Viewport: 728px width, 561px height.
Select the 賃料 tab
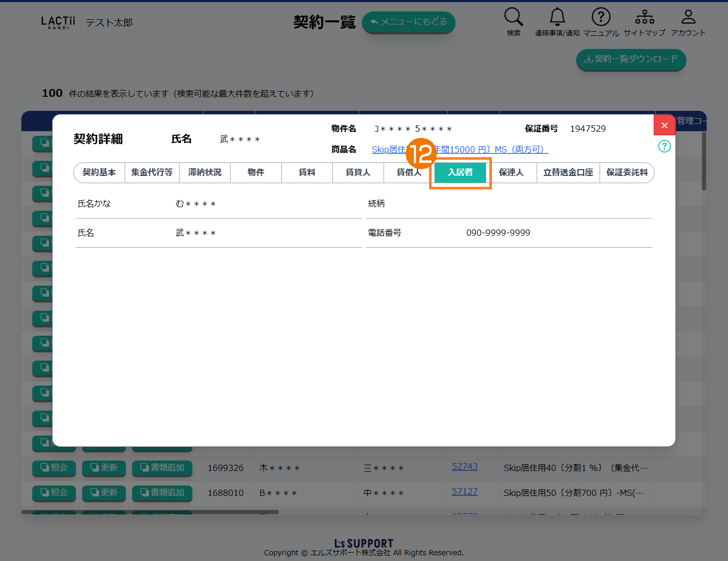tap(307, 173)
